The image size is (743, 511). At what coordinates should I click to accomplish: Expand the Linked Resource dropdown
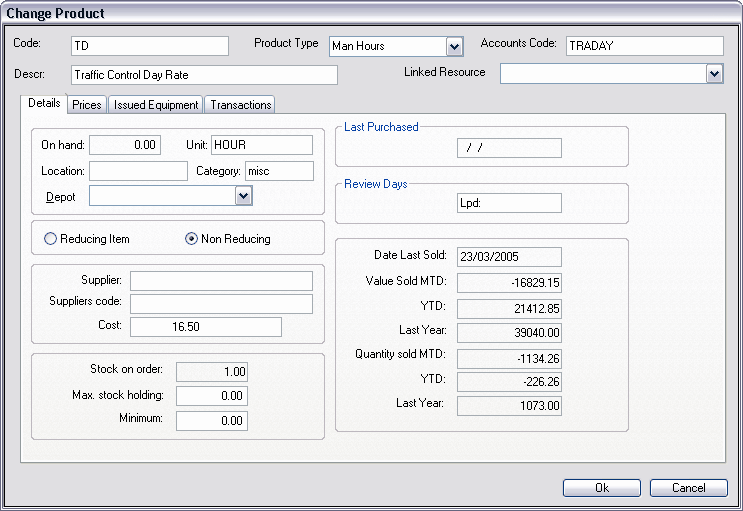click(x=714, y=73)
